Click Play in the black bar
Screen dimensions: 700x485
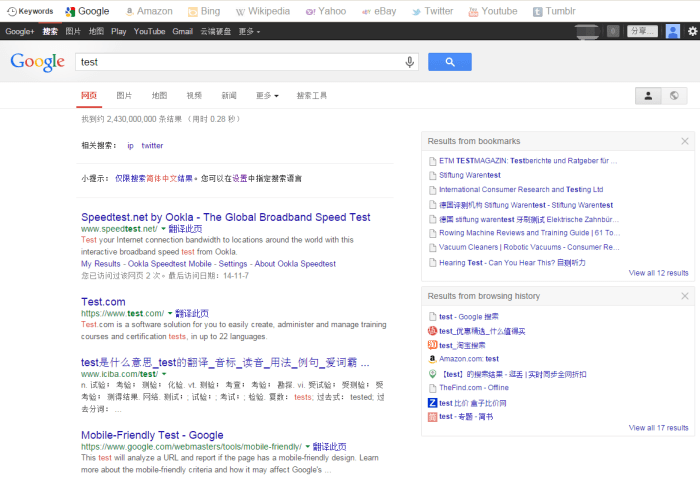coord(119,31)
